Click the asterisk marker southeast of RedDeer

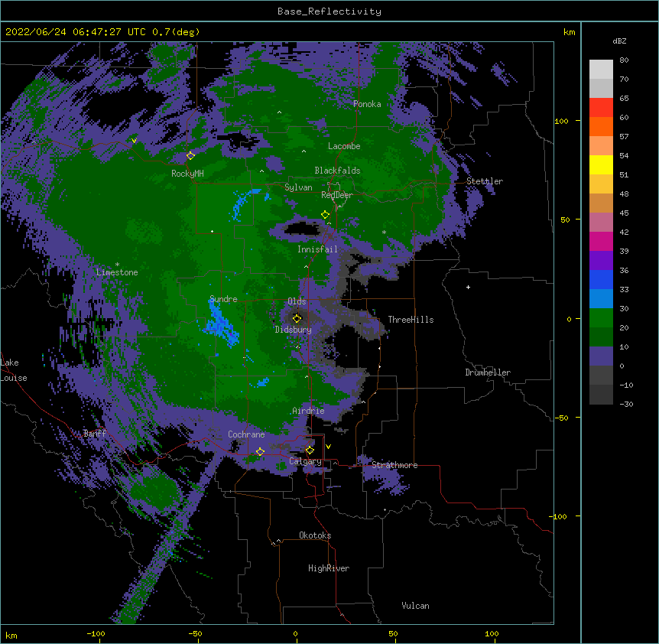384,232
